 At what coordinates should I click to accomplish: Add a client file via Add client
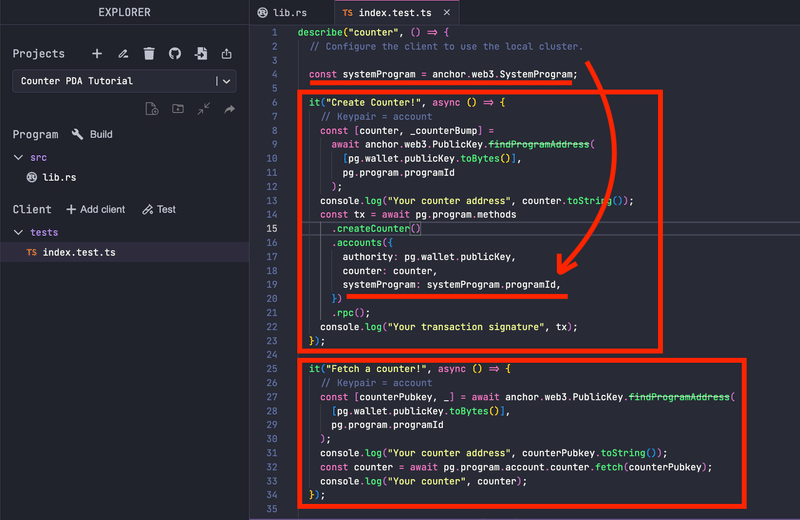coord(95,209)
